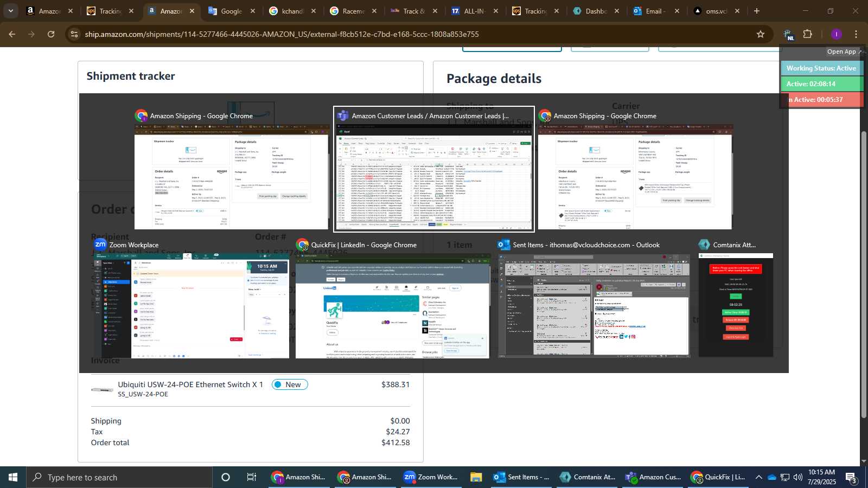Click Type here to search box
868x488 pixels.
click(119, 477)
